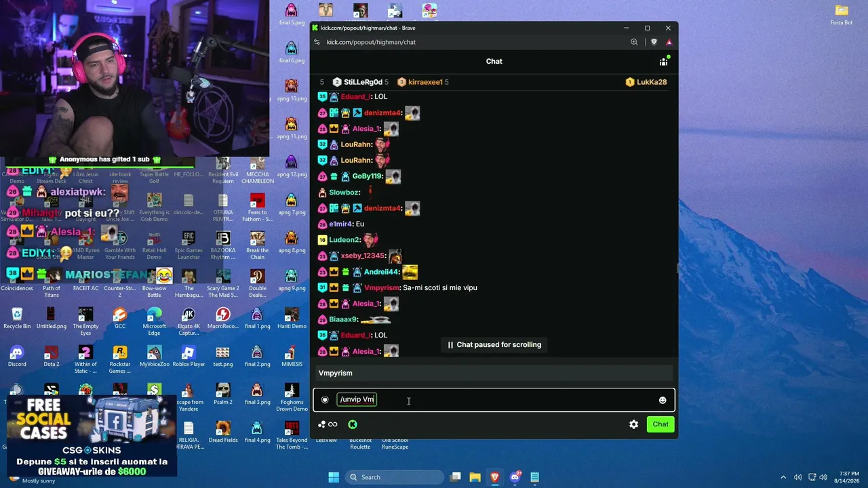
Task: Open Discord from the taskbar
Action: tap(515, 477)
